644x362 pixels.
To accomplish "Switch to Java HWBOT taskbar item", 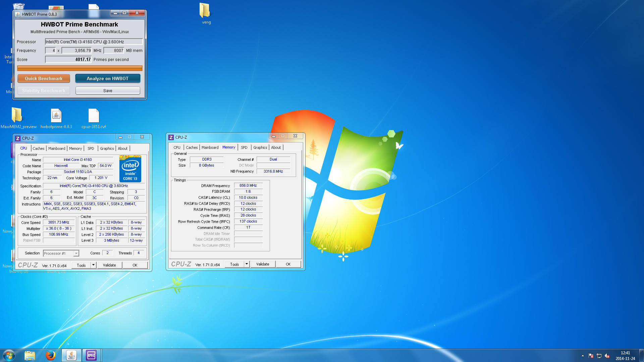I will (x=71, y=355).
